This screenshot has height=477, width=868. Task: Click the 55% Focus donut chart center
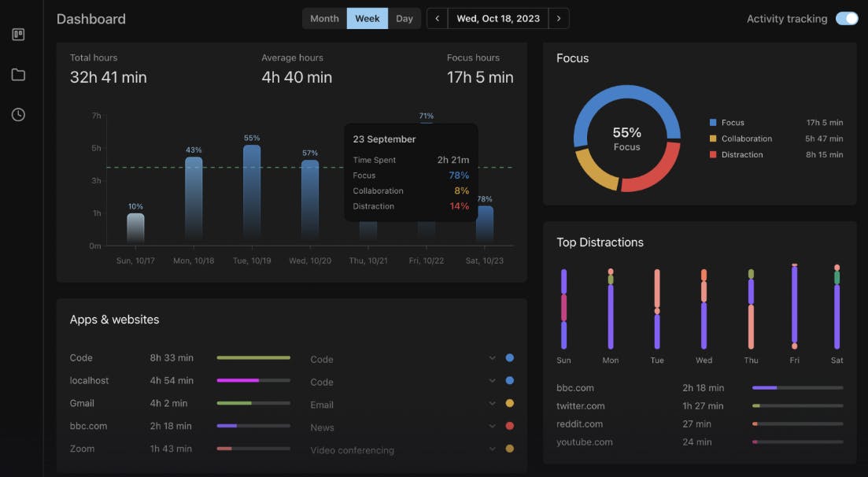click(626, 139)
